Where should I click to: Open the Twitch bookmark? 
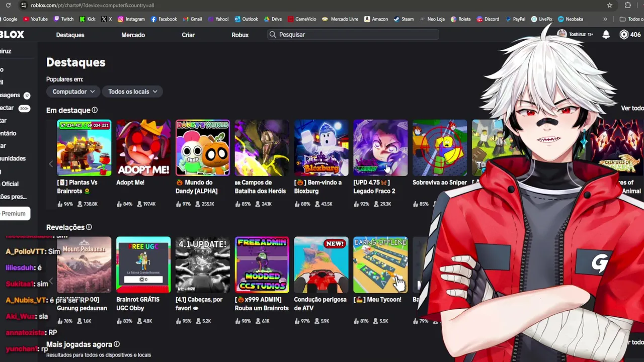tap(63, 19)
